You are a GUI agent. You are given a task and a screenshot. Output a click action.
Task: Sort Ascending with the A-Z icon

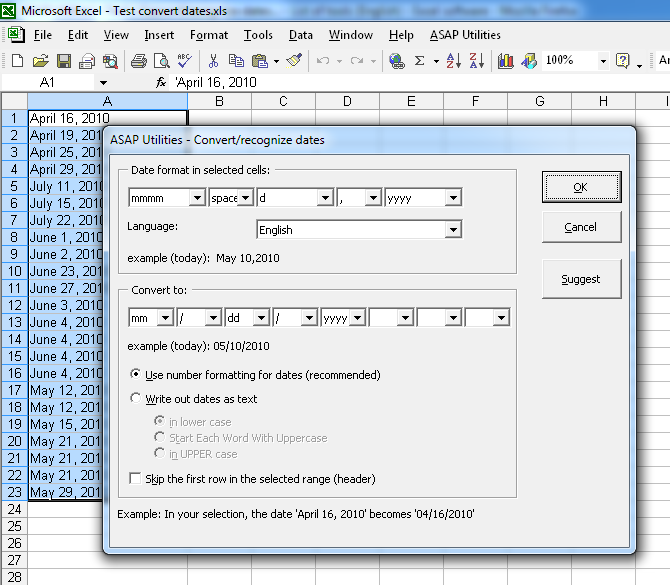click(x=453, y=61)
